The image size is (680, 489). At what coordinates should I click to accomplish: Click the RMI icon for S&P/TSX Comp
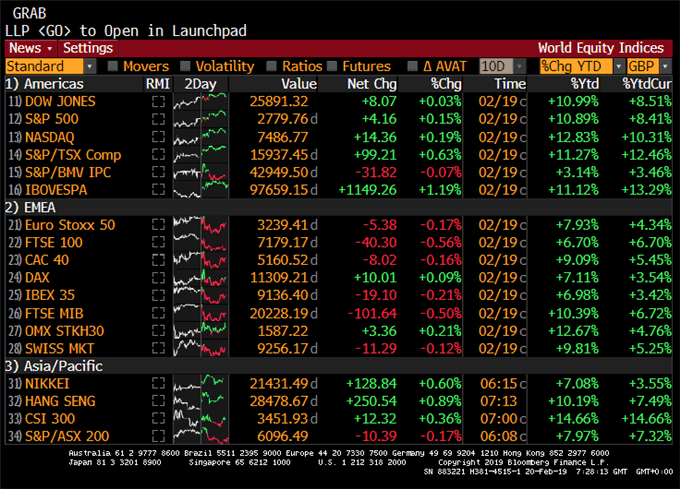pyautogui.click(x=158, y=155)
